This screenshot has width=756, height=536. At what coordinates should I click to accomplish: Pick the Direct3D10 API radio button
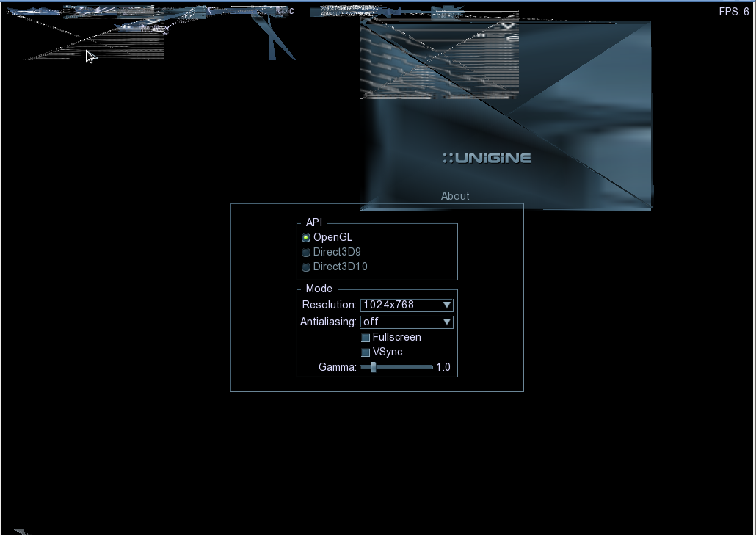(306, 267)
